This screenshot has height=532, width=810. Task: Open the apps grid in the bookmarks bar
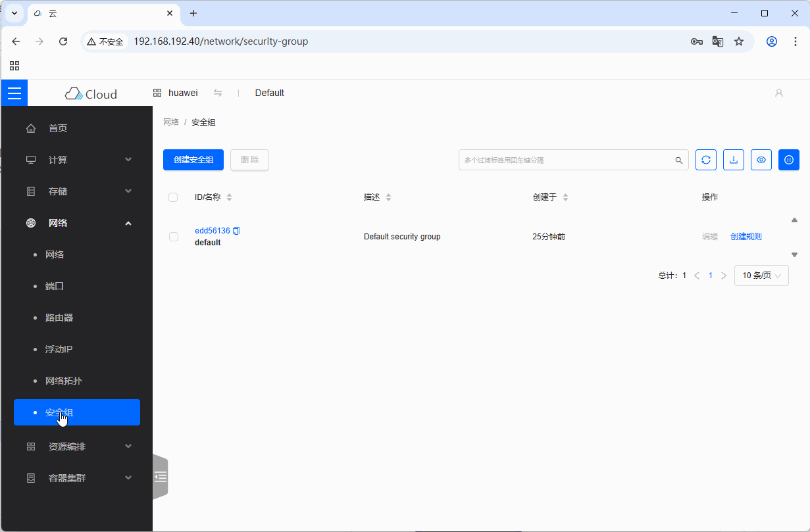pos(14,66)
